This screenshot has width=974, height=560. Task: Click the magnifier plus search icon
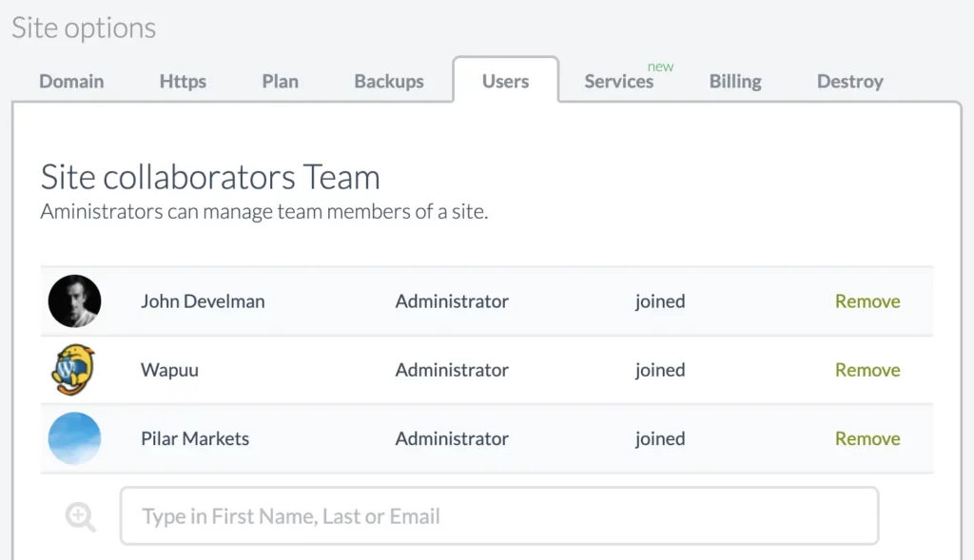[x=81, y=516]
